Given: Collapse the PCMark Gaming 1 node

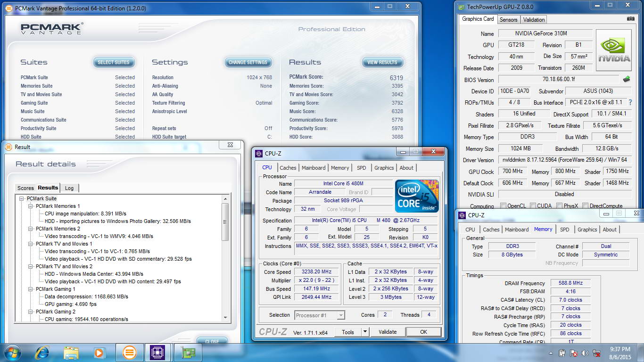Looking at the screenshot, I should (31, 289).
